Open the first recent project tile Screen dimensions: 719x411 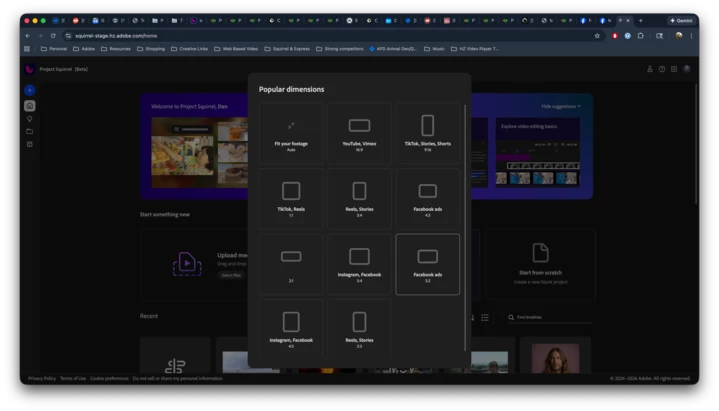pyautogui.click(x=175, y=356)
